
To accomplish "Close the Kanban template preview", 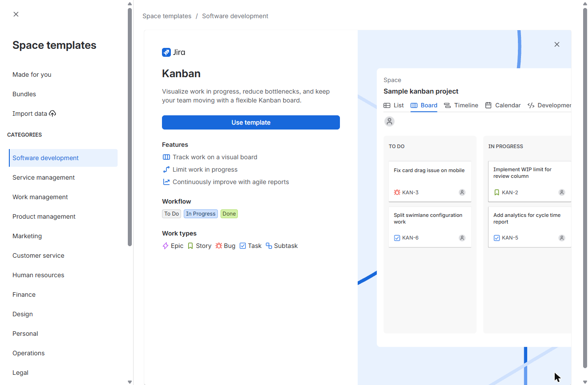I will [557, 44].
